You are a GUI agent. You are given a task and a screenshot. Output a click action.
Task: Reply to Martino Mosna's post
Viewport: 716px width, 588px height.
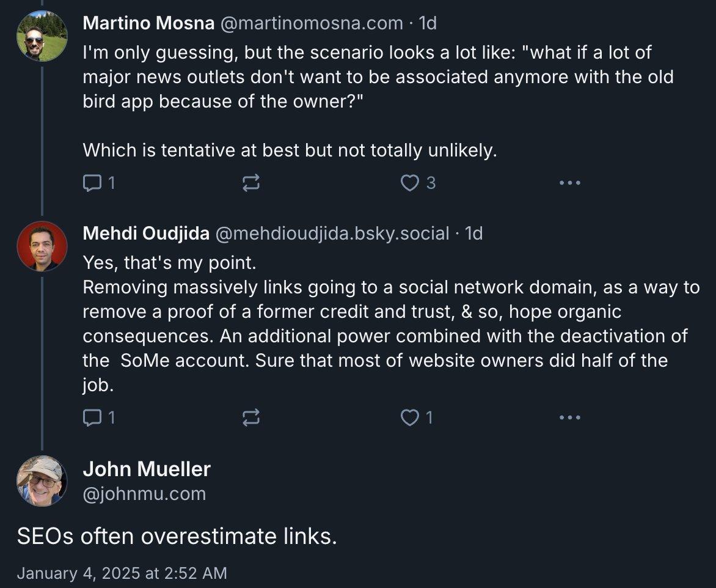(x=92, y=183)
